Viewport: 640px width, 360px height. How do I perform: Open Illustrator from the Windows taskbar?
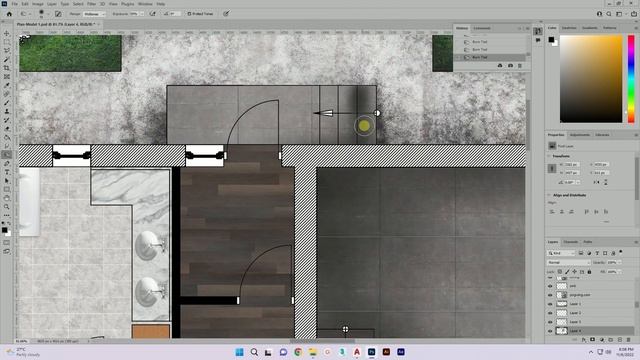click(x=386, y=352)
